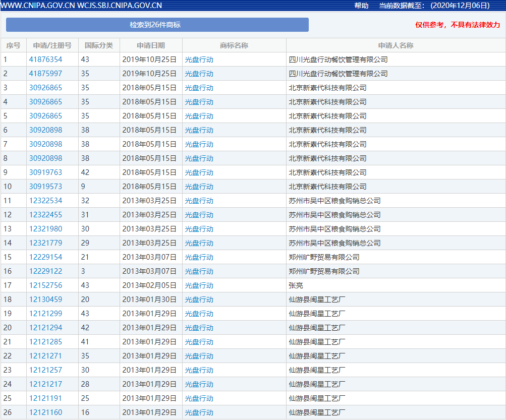Click the 国际分类 column header
506x420 pixels.
(x=99, y=45)
